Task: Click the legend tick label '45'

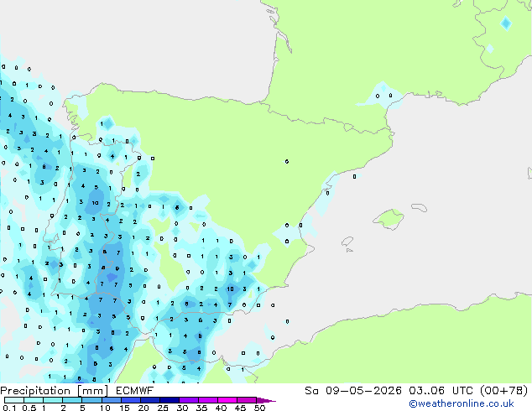Action: coord(240,408)
